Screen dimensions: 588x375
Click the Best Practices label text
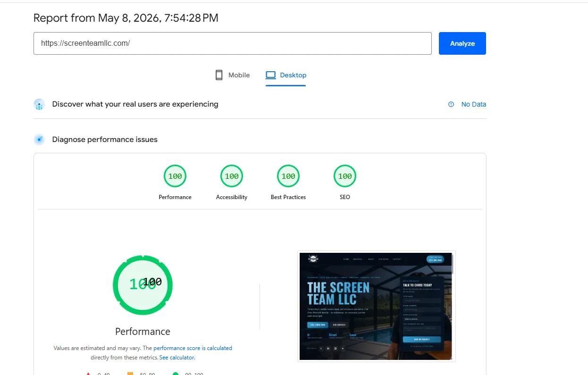coord(288,197)
